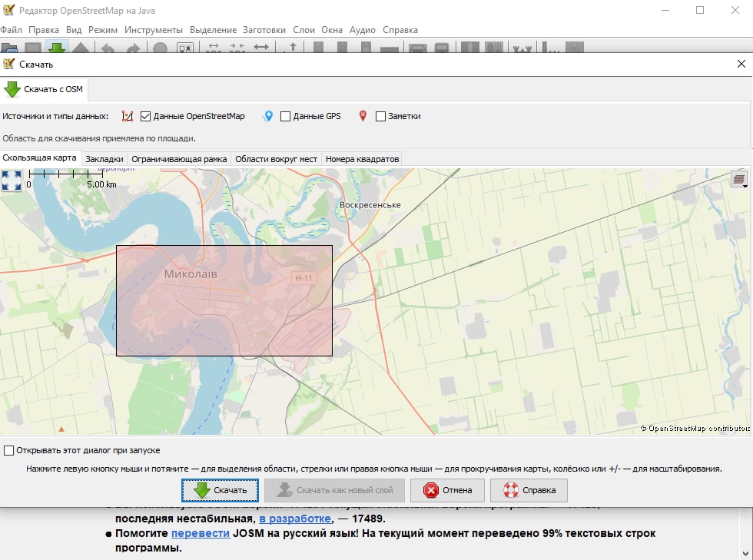Click the scroll down arrow in background window
This screenshot has height=560, width=753.
point(746,553)
